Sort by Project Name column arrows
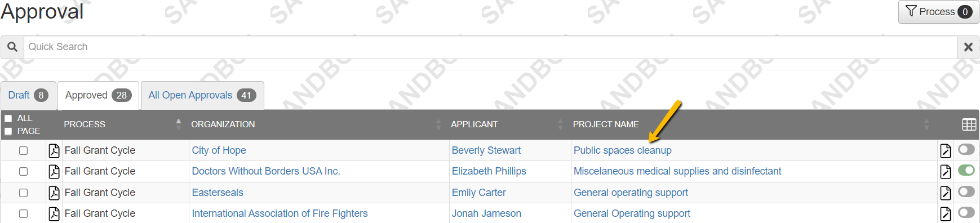Screen dimensions: 980x223 [926, 124]
